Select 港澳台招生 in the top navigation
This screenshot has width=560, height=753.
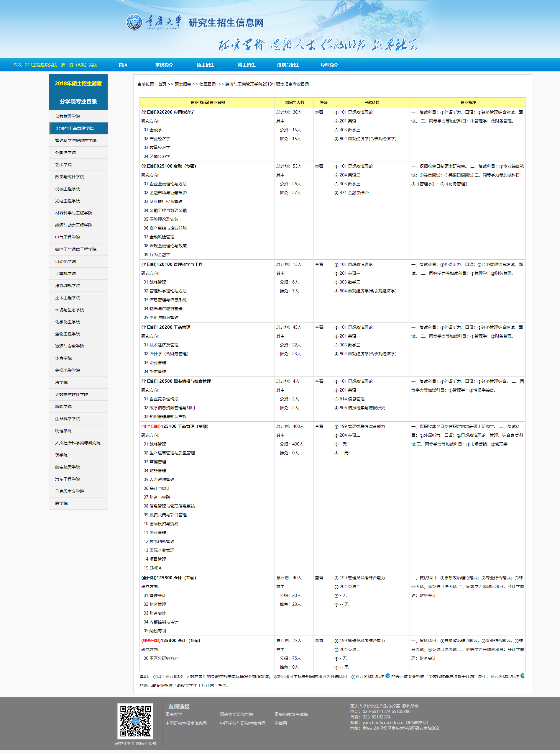point(288,65)
